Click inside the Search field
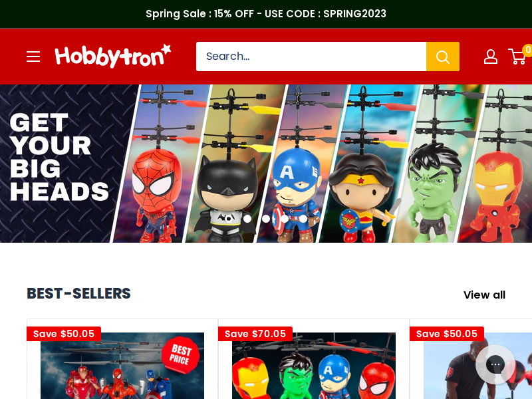This screenshot has width=532, height=399. pos(311,57)
